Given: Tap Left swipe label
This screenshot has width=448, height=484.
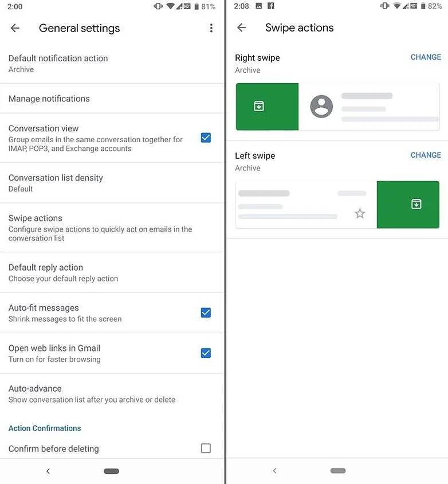Looking at the screenshot, I should point(255,155).
